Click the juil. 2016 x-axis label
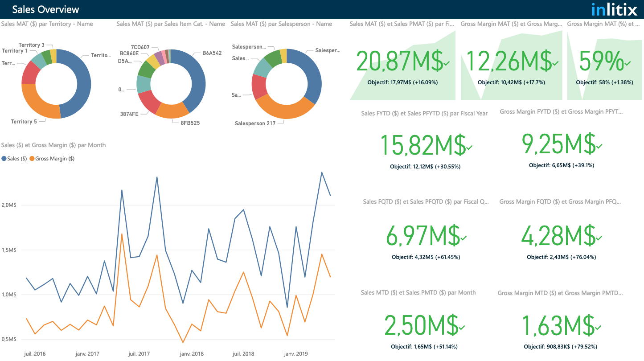This screenshot has height=361, width=644. [35, 354]
